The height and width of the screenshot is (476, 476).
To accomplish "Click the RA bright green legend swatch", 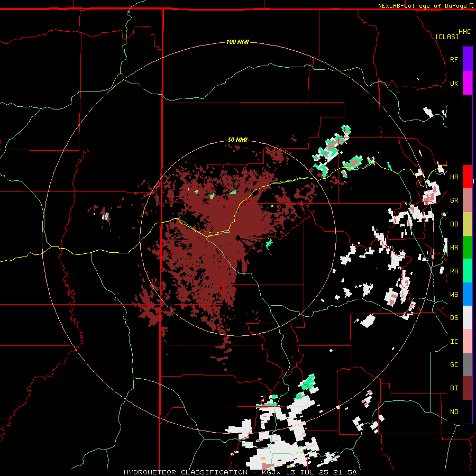I will coord(467,271).
